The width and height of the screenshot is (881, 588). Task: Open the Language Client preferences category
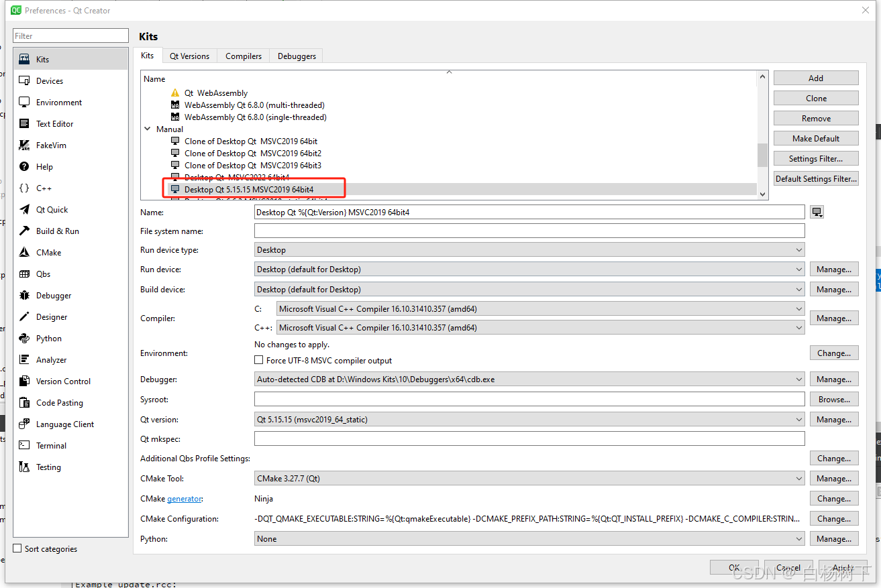coord(70,424)
